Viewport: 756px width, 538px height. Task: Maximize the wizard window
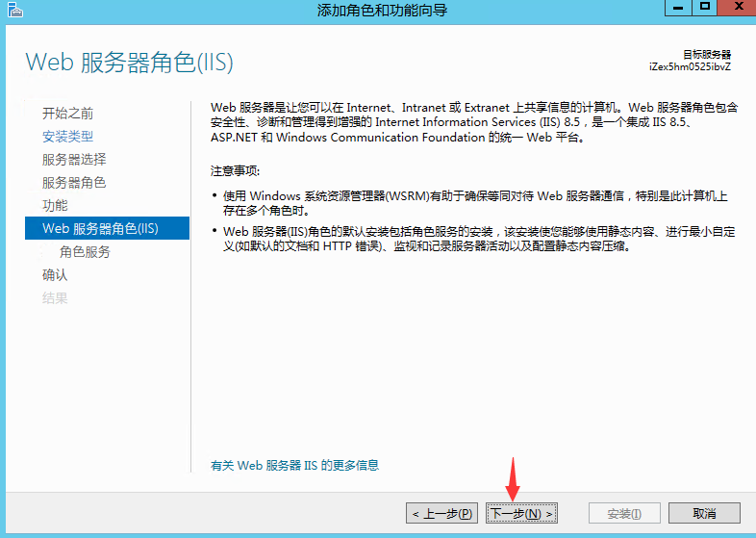(x=705, y=8)
